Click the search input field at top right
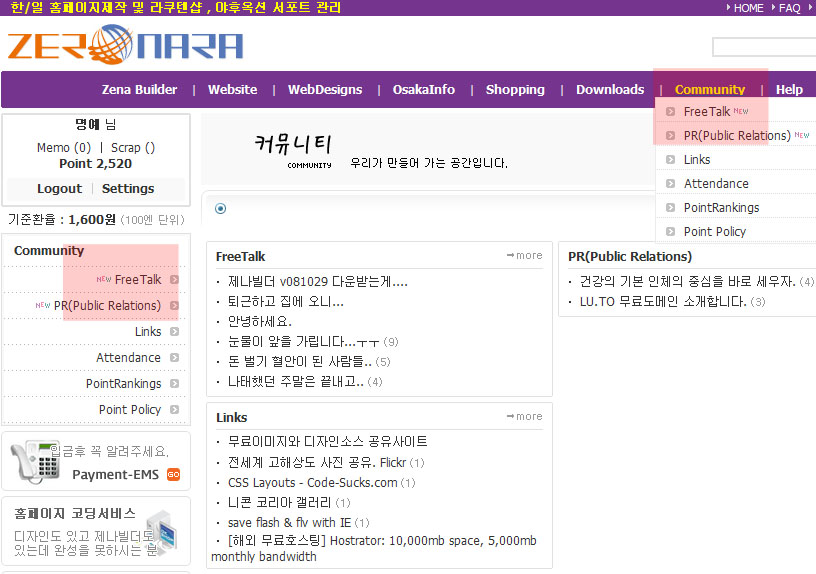 tap(763, 47)
